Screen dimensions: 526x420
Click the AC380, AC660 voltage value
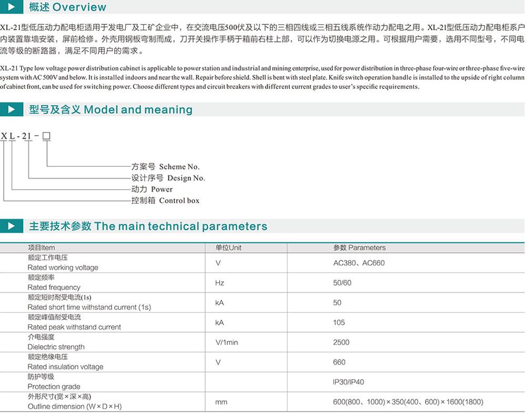tap(359, 263)
